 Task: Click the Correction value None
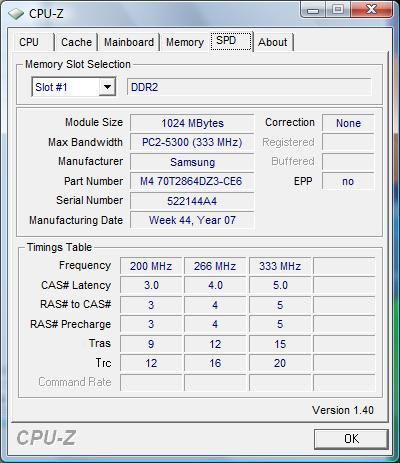348,123
